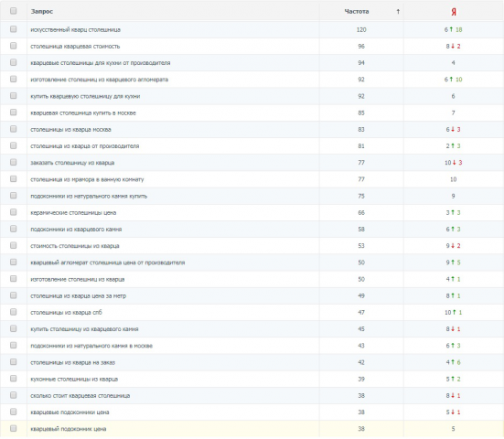Image resolution: width=504 pixels, height=439 pixels.
Task: Click query text 'искусственный кварц столешница'
Action: click(76, 30)
